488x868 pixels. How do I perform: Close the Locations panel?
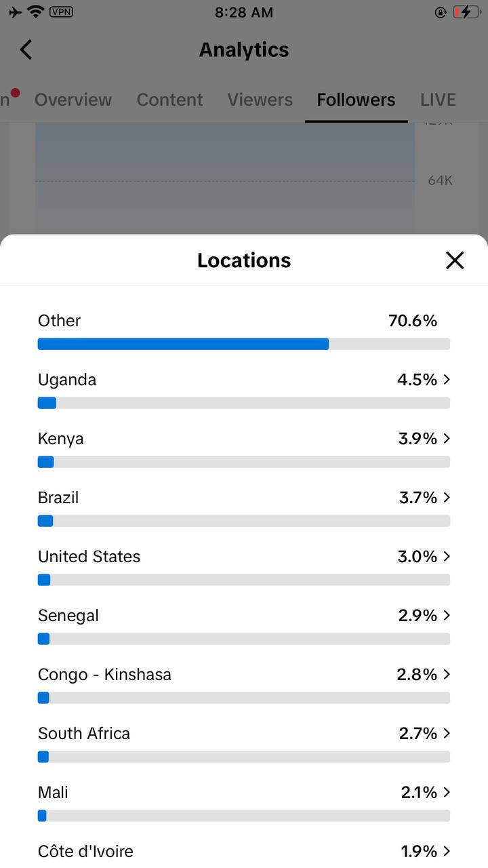pyautogui.click(x=455, y=260)
